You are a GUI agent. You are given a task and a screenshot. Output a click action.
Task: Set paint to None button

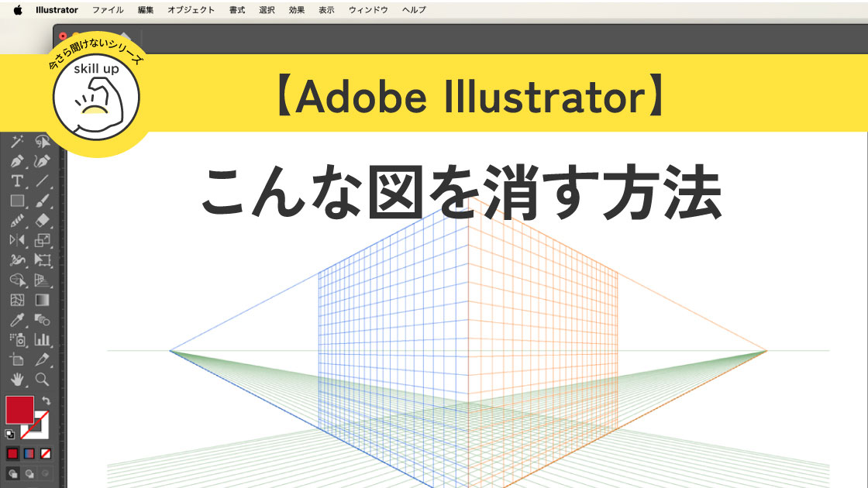tap(46, 454)
